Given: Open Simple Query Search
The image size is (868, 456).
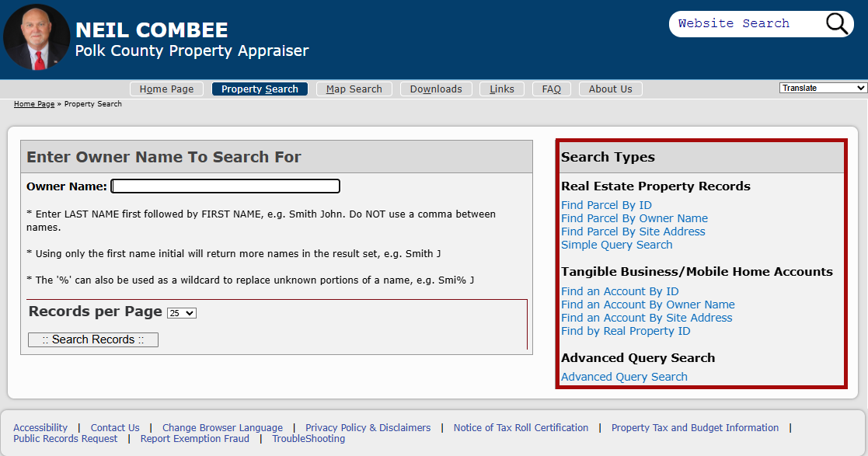Looking at the screenshot, I should [616, 244].
